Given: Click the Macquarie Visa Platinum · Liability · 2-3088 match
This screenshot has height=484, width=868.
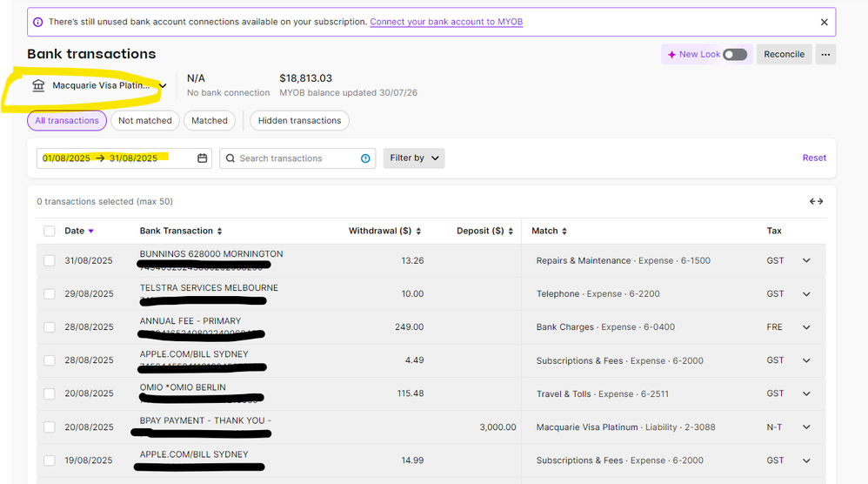Looking at the screenshot, I should click(625, 427).
